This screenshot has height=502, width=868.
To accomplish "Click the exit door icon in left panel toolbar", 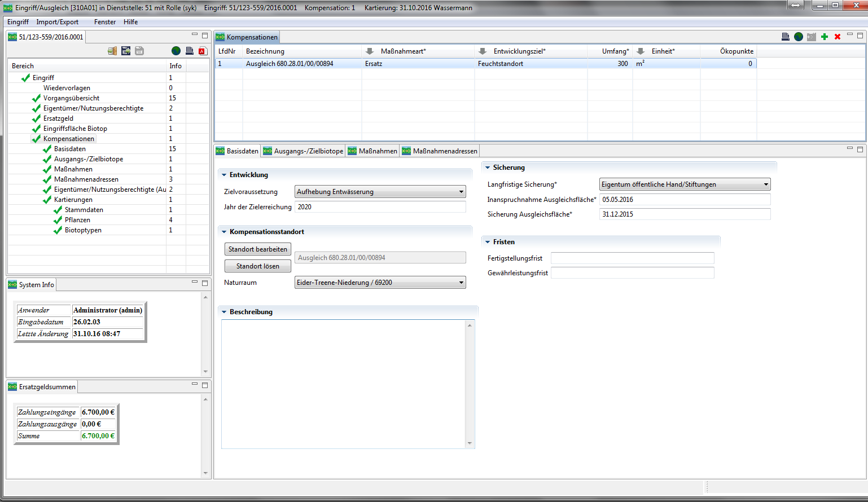I will click(112, 51).
